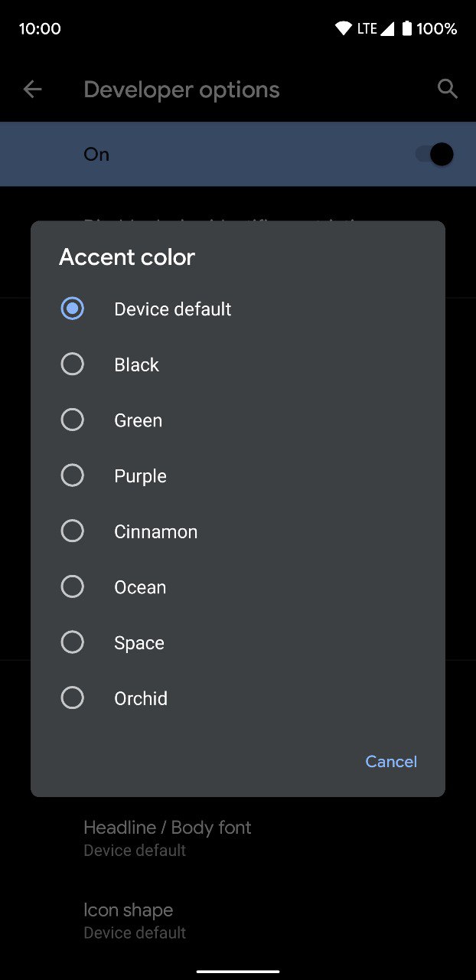This screenshot has width=476, height=980.
Task: Select the Space radio button
Action: pos(73,642)
